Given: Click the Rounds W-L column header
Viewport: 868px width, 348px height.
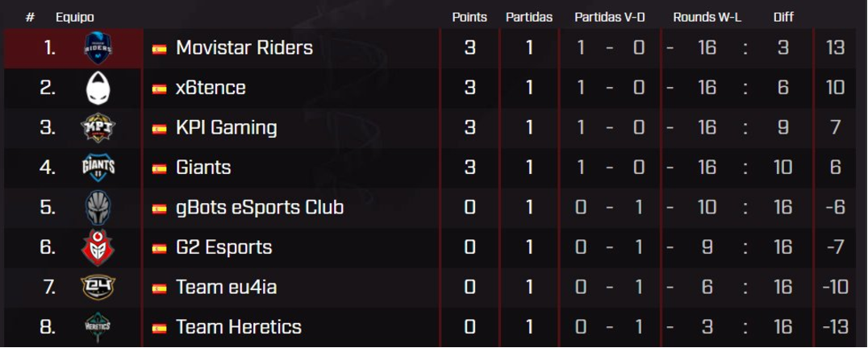Looking at the screenshot, I should [707, 17].
